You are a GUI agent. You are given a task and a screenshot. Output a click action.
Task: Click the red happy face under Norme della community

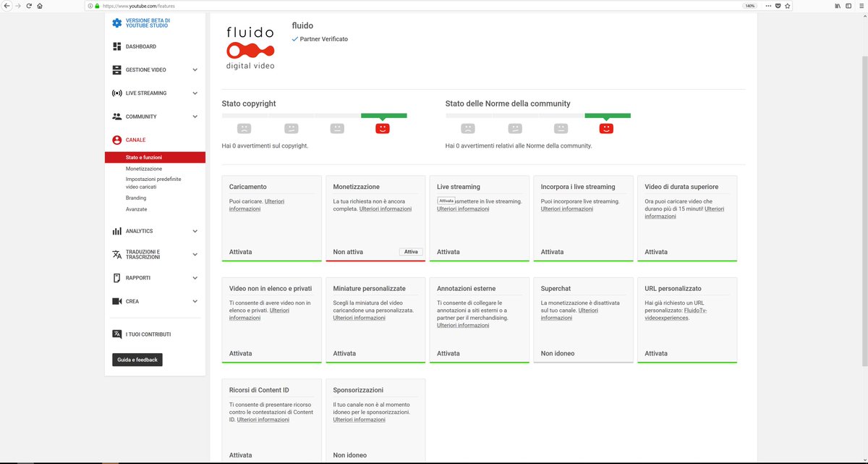point(606,128)
